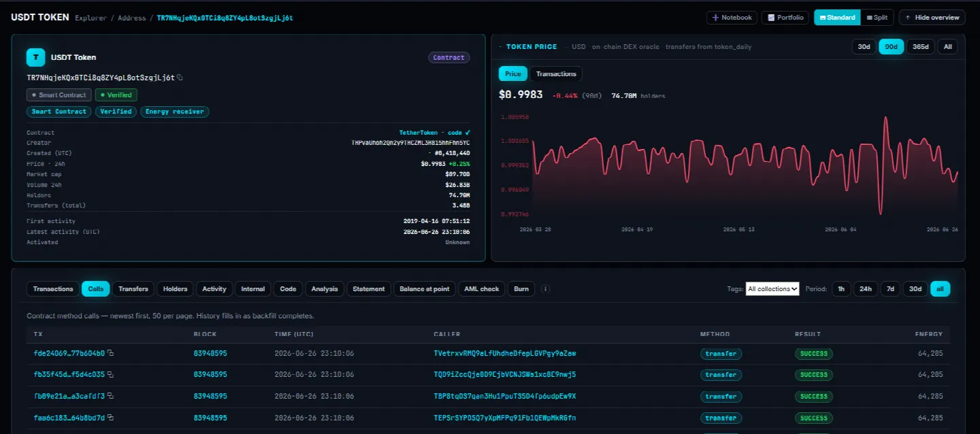Show the Transactions chart
The image size is (980, 434).
click(556, 74)
